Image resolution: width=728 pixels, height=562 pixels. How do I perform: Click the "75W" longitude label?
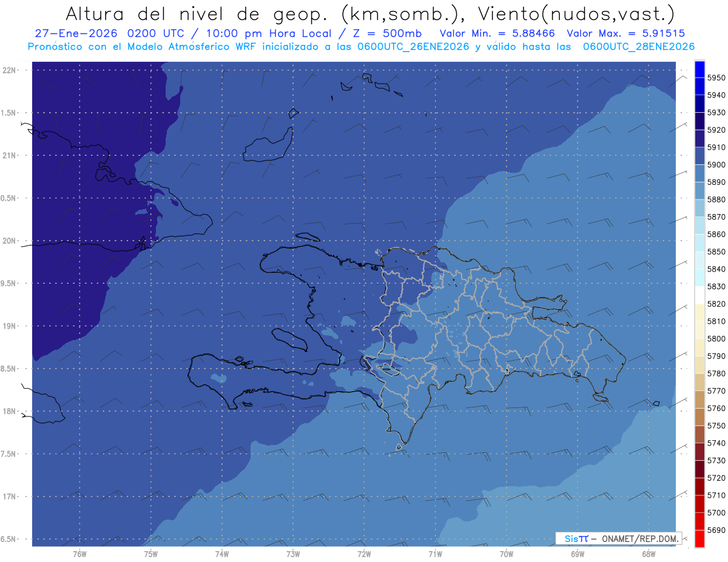click(151, 554)
